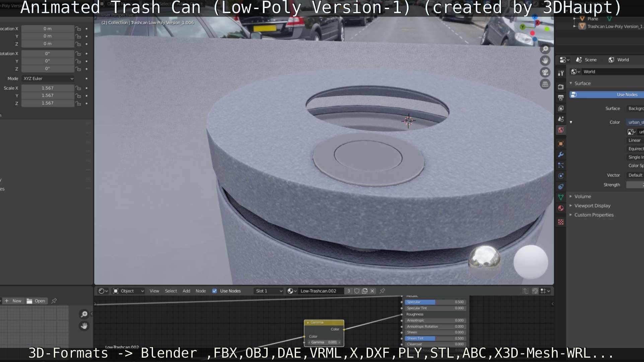Click the Linear interpolation field
The image size is (644, 362).
click(x=635, y=140)
